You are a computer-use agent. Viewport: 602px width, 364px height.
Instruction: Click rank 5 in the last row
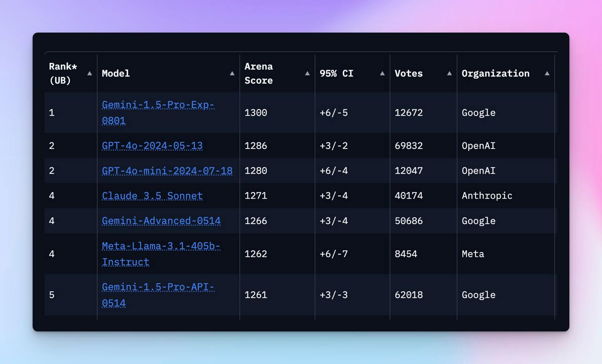[52, 295]
